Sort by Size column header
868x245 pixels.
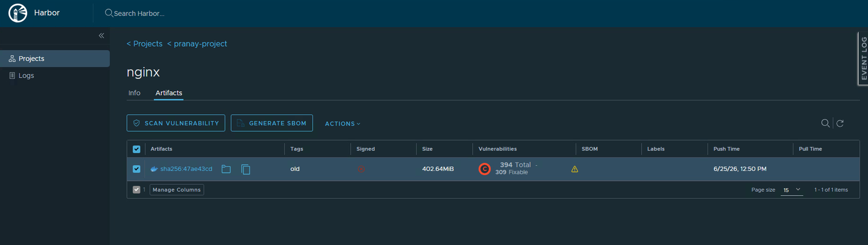click(x=427, y=149)
